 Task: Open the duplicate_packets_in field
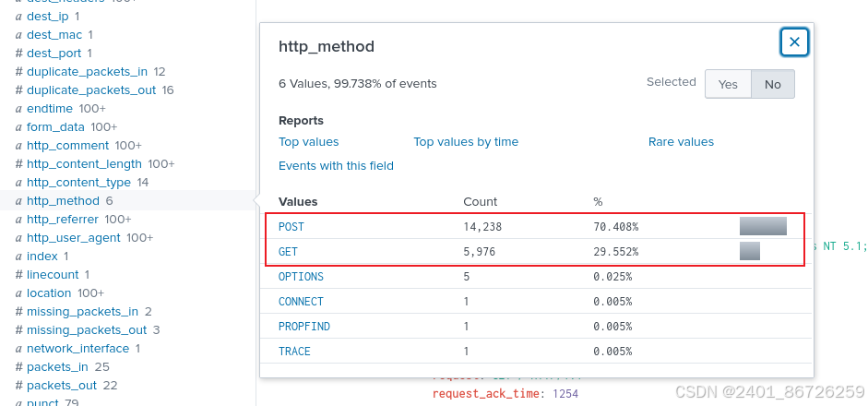87,71
